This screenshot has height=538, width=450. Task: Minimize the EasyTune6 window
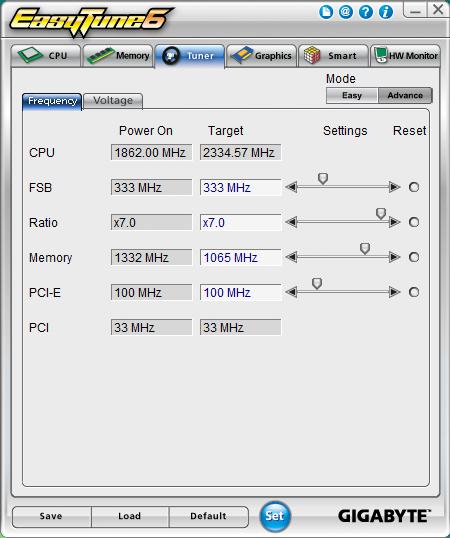(415, 10)
